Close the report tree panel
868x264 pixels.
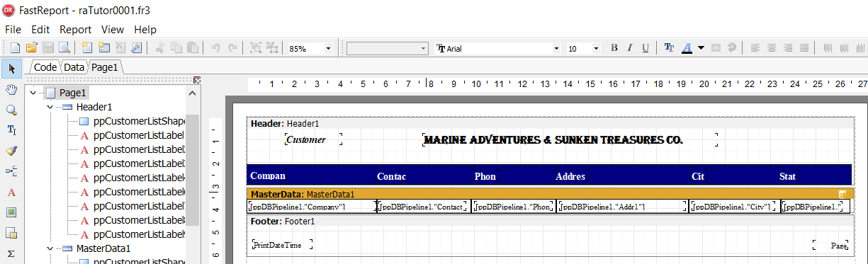pos(197,80)
